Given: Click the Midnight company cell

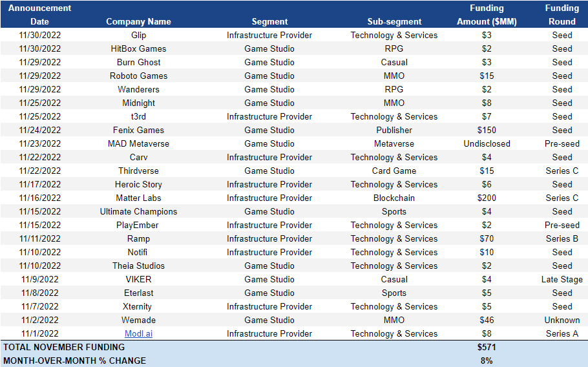Looking at the screenshot, I should 138,103.
